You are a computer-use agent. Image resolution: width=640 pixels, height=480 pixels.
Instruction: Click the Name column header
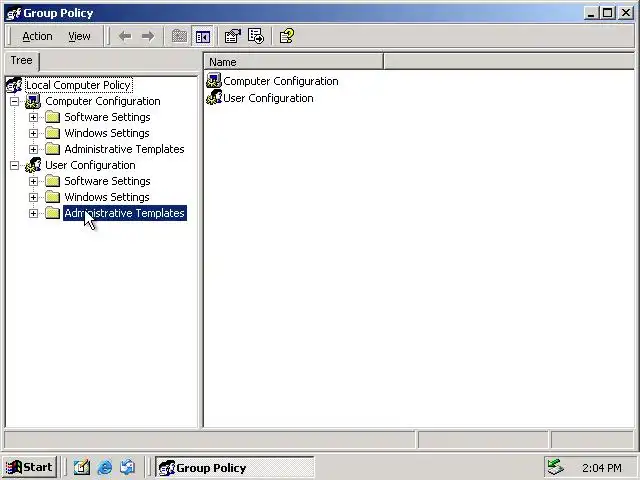(293, 62)
